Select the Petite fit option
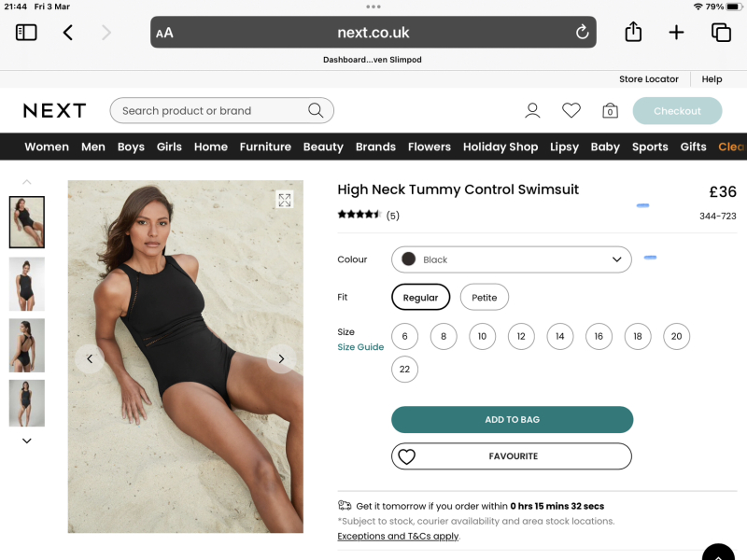Viewport: 747px width, 560px height. (x=485, y=297)
